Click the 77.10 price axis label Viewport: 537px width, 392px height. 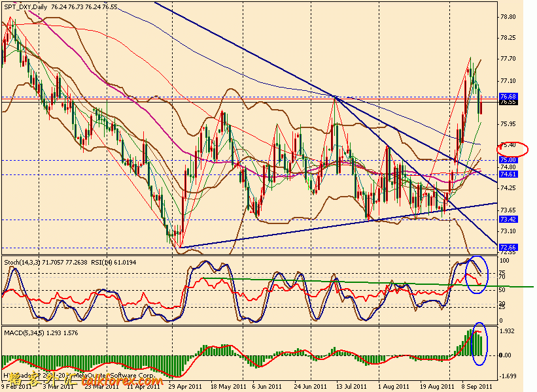click(508, 81)
